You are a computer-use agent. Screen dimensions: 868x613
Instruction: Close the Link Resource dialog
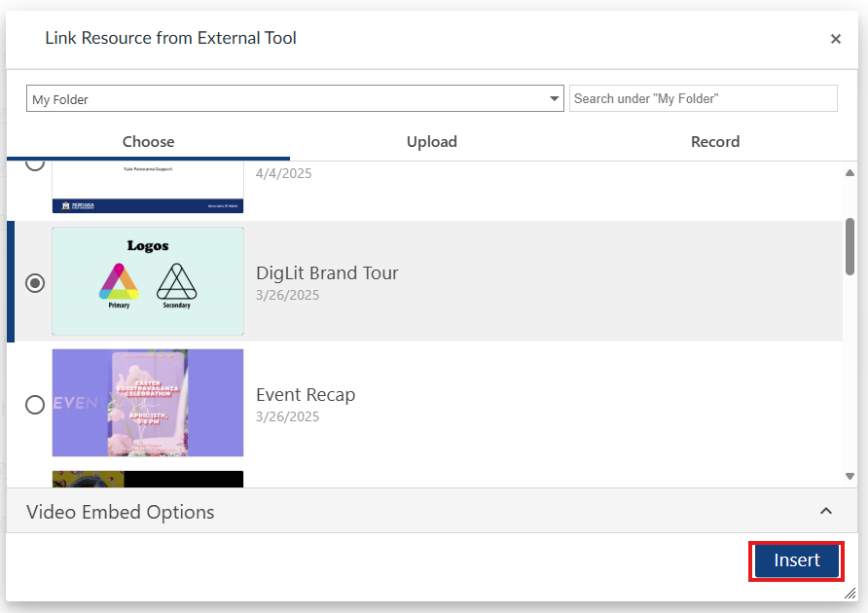[x=835, y=39]
